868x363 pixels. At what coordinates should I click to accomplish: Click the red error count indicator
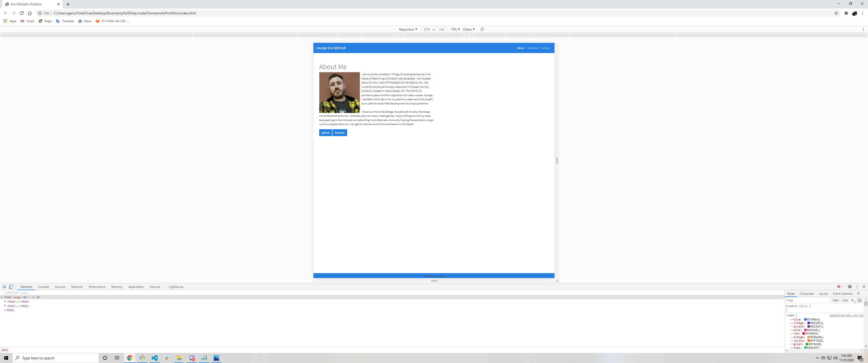840,287
